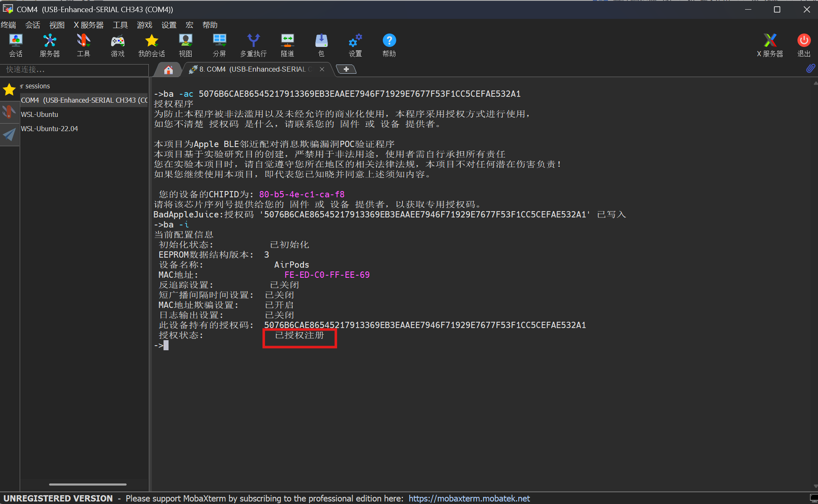This screenshot has height=504, width=818.
Task: Open the 会话 (Session) toolbar icon
Action: tap(16, 45)
